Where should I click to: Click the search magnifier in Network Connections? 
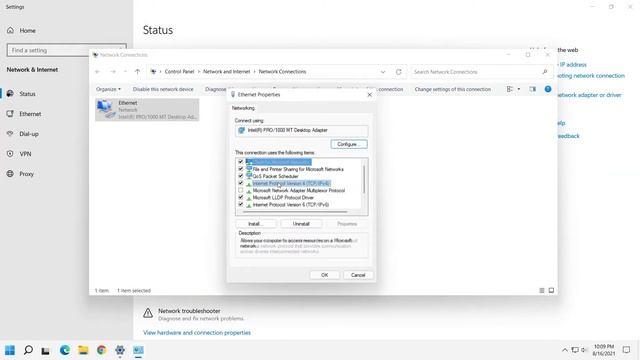click(x=544, y=72)
